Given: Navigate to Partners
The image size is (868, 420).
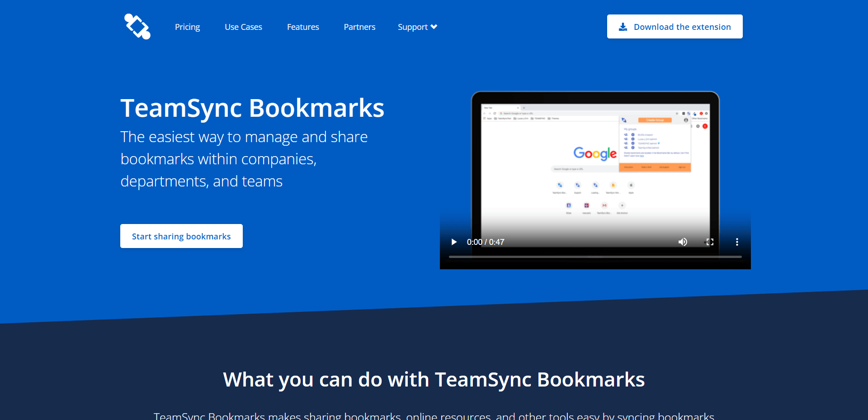Looking at the screenshot, I should click(359, 27).
